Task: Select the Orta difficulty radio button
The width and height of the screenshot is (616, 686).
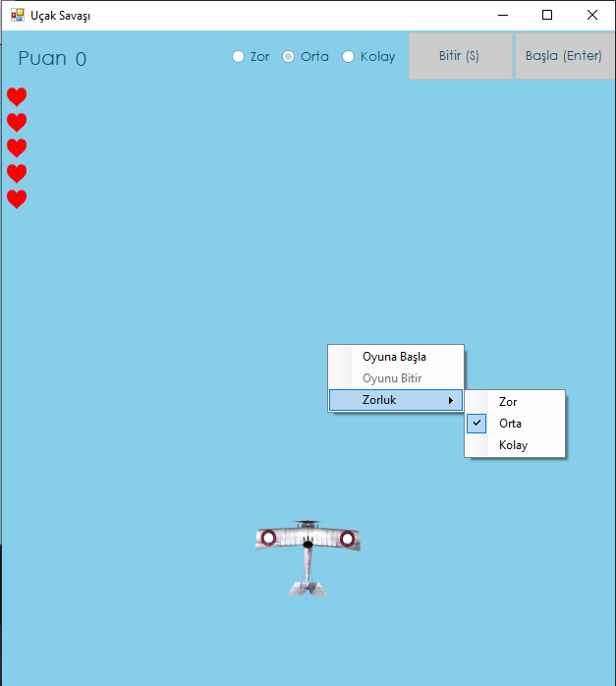Action: 289,57
